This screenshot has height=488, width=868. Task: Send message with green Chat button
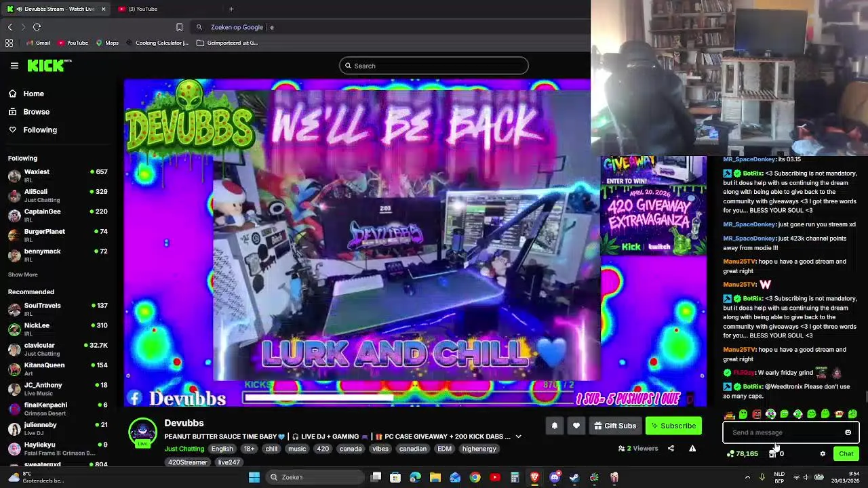(846, 453)
